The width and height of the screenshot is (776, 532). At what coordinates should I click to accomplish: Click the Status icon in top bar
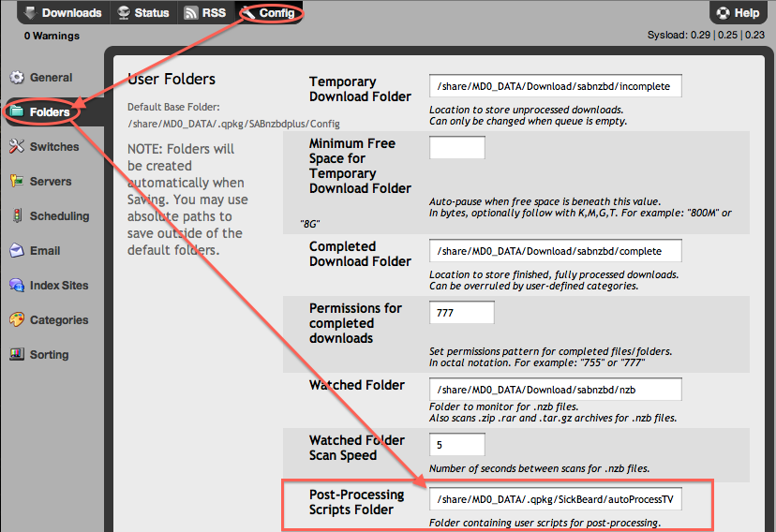[124, 12]
